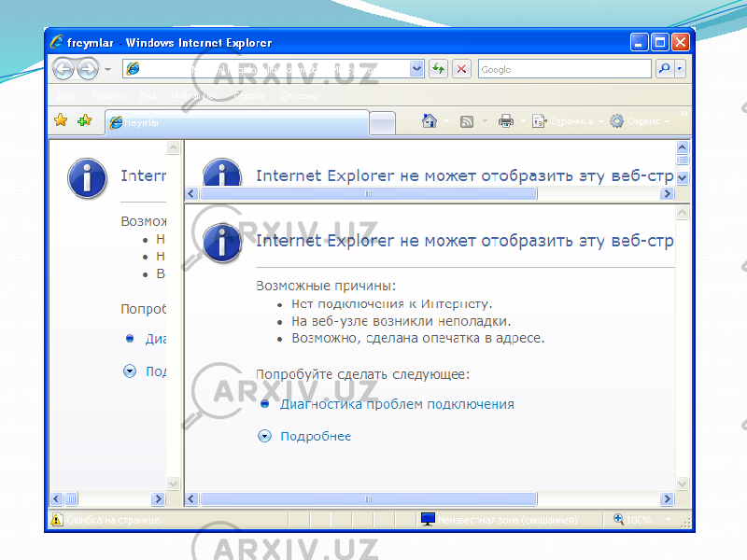This screenshot has height=560, width=747.
Task: Click 'Ошибка на странице.' status text
Action: [x=114, y=520]
